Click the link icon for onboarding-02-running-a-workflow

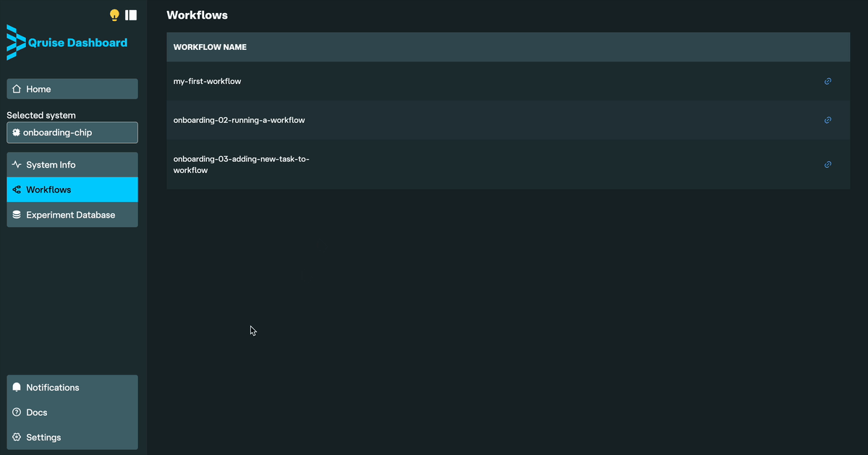coord(827,120)
